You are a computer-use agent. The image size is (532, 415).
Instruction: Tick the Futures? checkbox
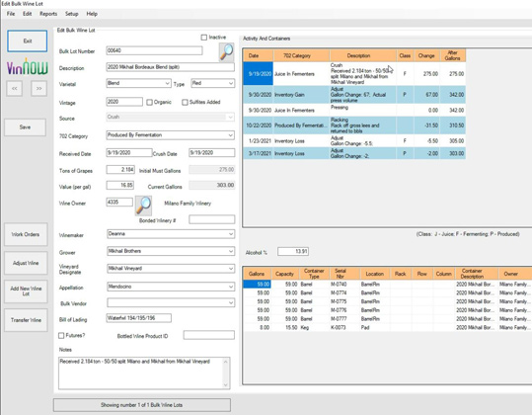pyautogui.click(x=61, y=336)
